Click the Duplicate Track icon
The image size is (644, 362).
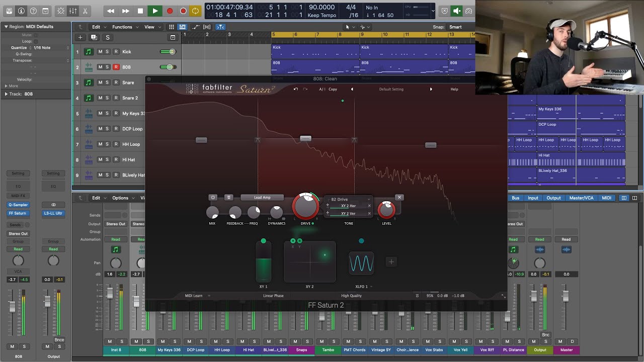tap(94, 37)
